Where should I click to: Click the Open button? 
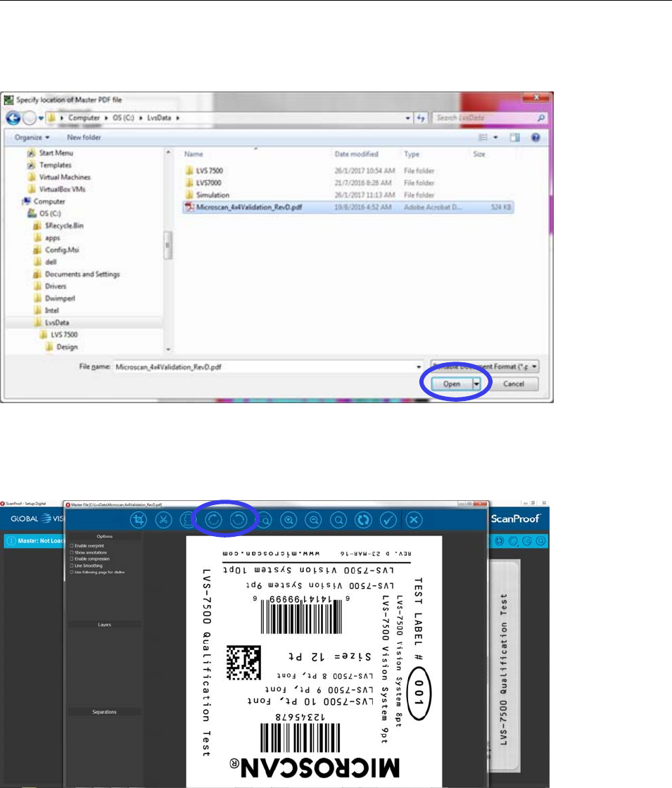(x=451, y=384)
